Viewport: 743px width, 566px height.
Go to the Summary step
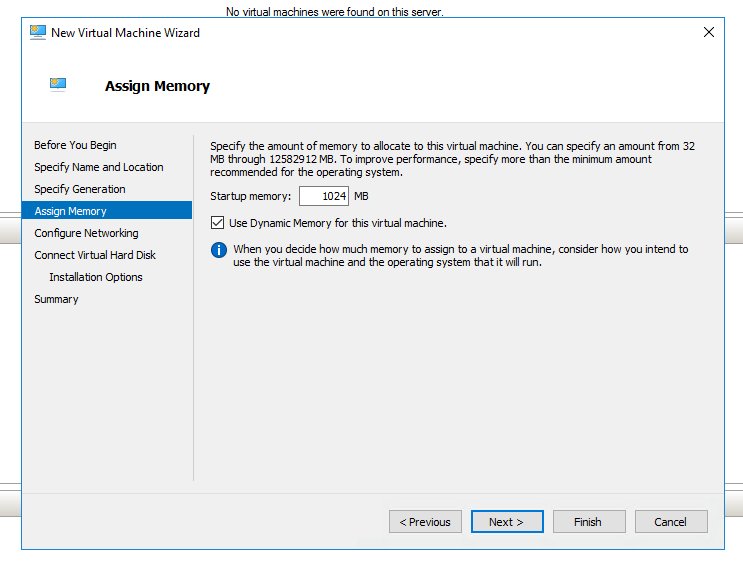pos(56,299)
